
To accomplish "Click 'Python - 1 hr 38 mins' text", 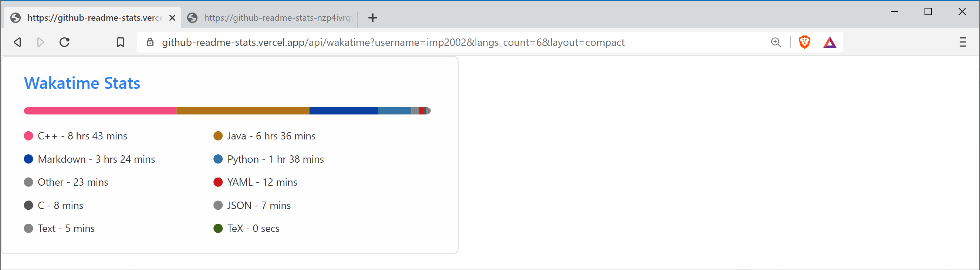I will 276,159.
